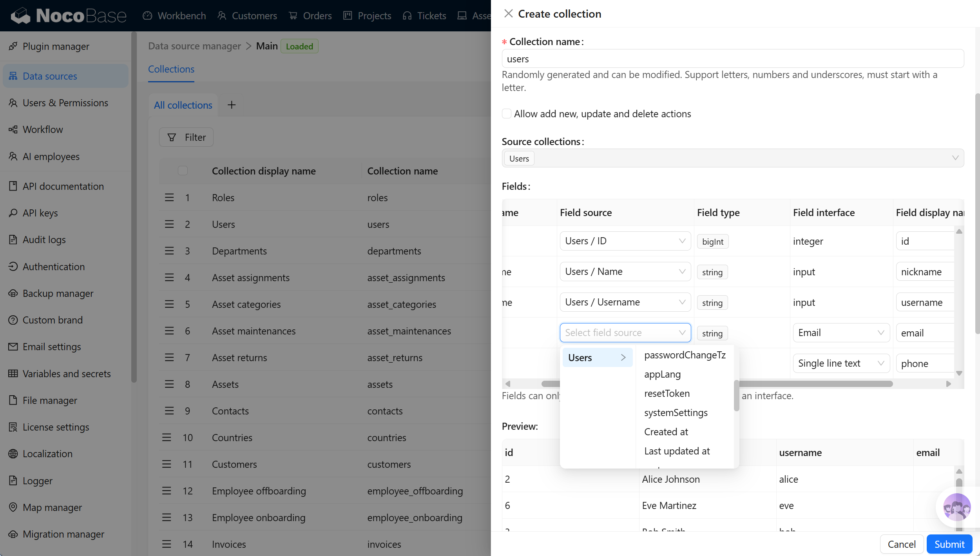The image size is (980, 556).
Task: Click the Orders cart icon
Action: pyautogui.click(x=293, y=16)
